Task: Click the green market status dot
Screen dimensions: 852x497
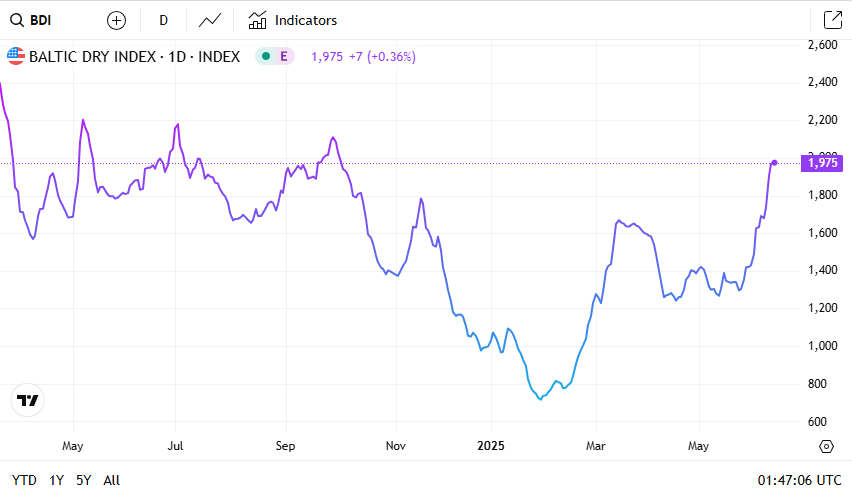Action: (x=266, y=57)
